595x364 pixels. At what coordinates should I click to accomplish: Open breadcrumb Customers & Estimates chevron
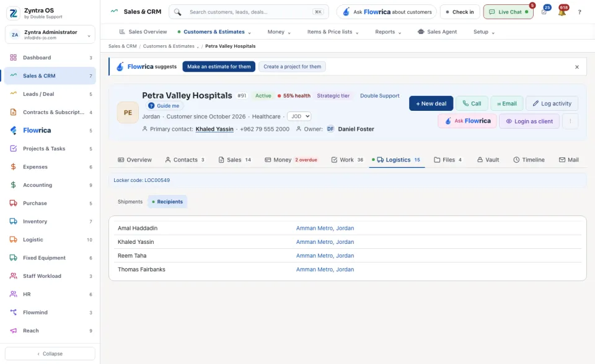(x=198, y=46)
